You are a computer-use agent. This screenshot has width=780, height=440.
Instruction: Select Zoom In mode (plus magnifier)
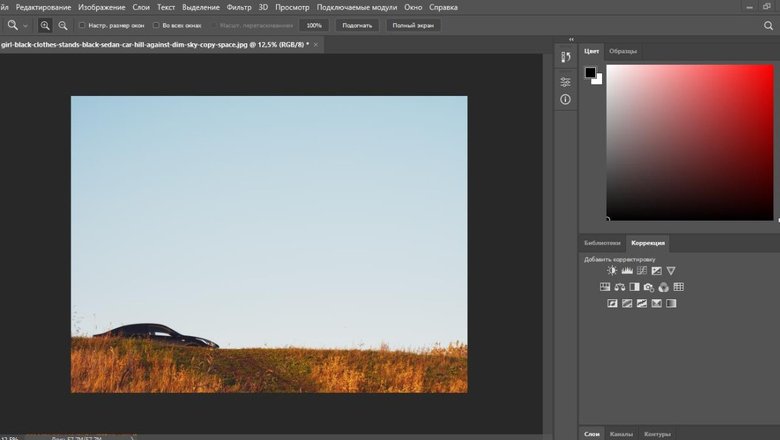(45, 25)
